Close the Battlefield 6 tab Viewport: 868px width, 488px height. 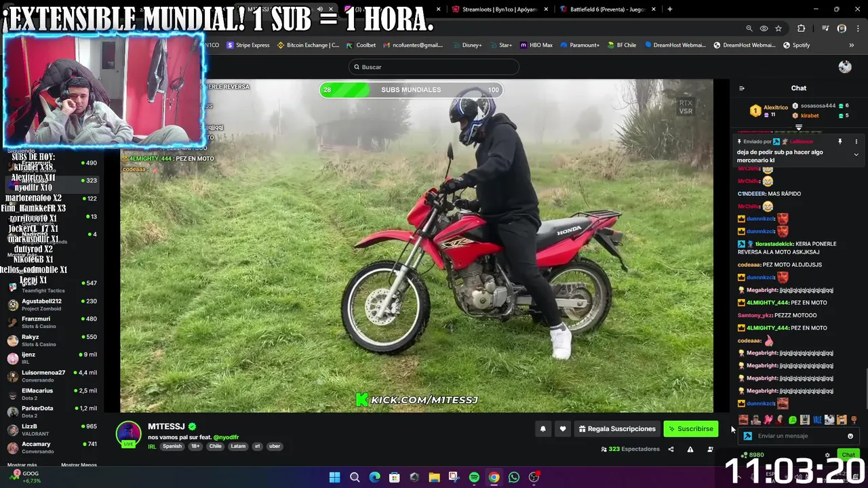point(654,9)
